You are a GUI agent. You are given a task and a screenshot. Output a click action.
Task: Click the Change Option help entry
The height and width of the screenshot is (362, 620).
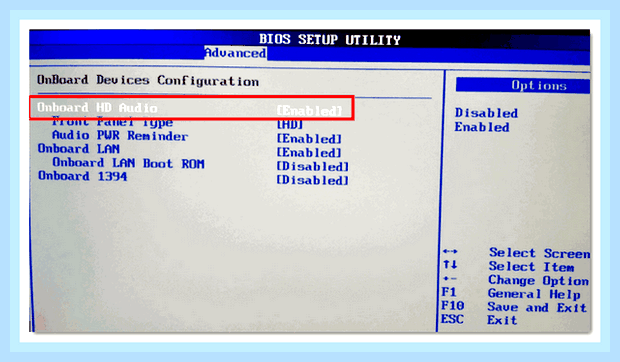point(538,281)
